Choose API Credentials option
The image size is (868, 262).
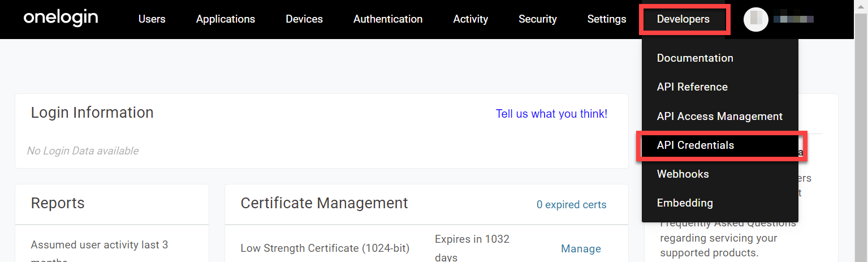(x=695, y=145)
